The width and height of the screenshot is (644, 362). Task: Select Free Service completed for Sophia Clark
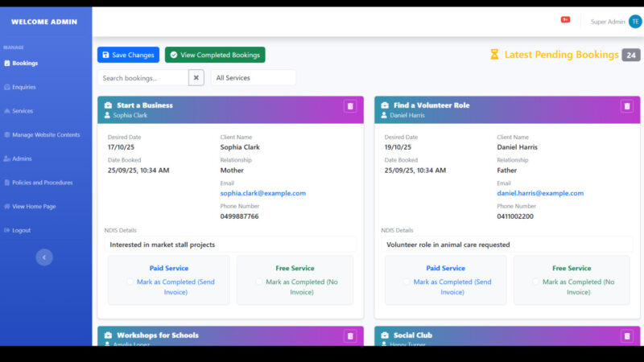259,282
